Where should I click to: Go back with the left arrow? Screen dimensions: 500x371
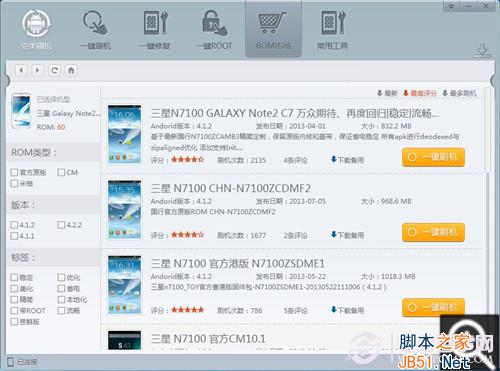tap(21, 70)
